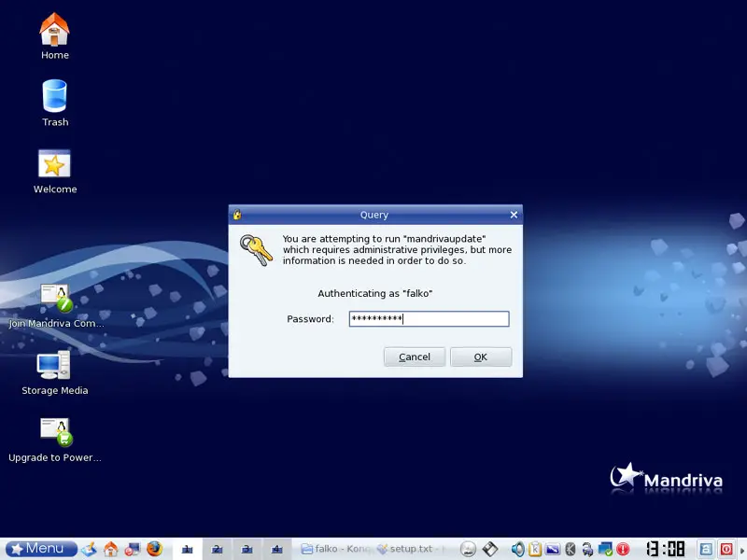
Task: Click the show desktop icon in the panel
Action: [x=89, y=549]
